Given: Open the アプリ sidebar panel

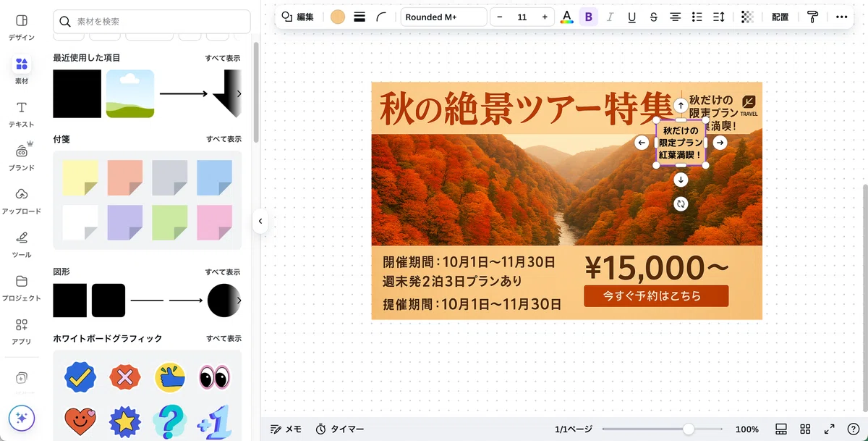Looking at the screenshot, I should pyautogui.click(x=21, y=332).
